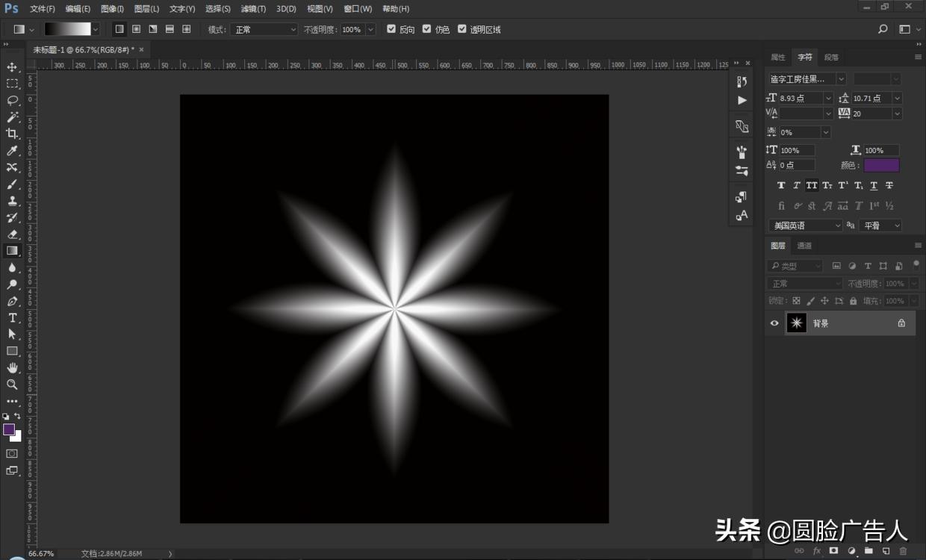
Task: Choose the radial gradient style icon
Action: click(x=136, y=29)
